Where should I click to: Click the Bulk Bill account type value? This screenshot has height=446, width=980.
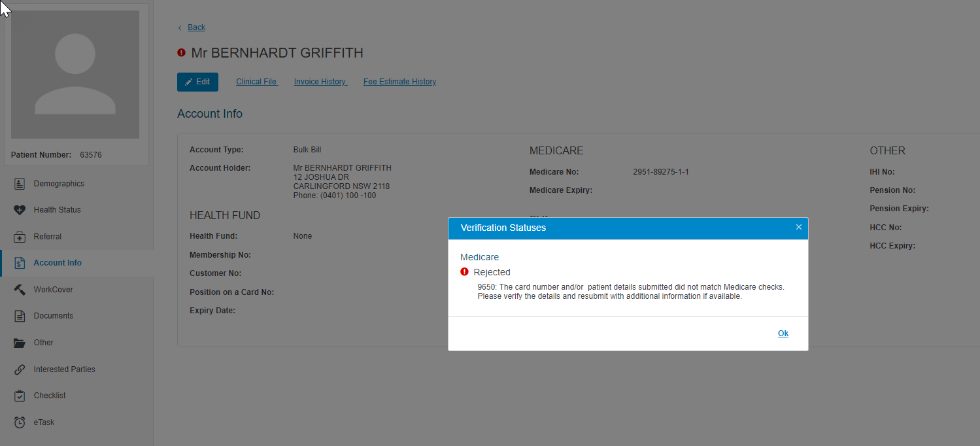[x=307, y=150]
